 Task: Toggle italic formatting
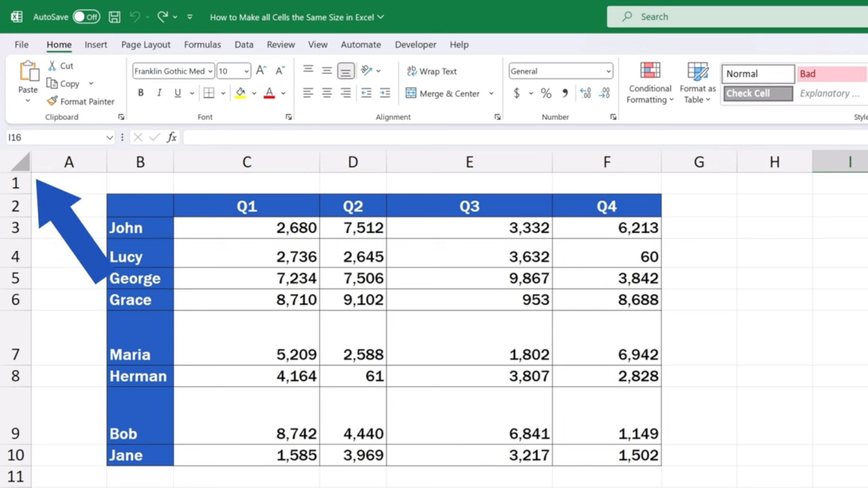[x=159, y=93]
